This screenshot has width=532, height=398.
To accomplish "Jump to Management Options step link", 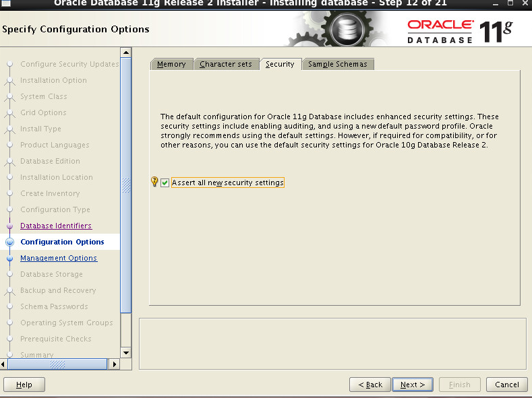I will [x=59, y=258].
